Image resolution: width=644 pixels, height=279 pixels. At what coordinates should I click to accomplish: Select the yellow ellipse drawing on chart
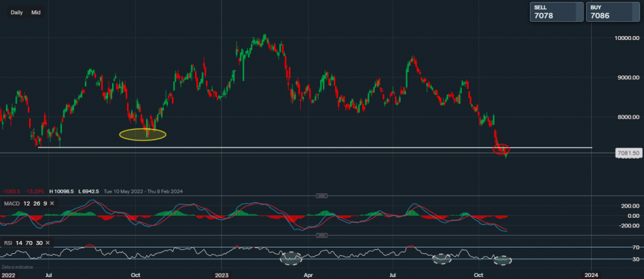pos(142,134)
